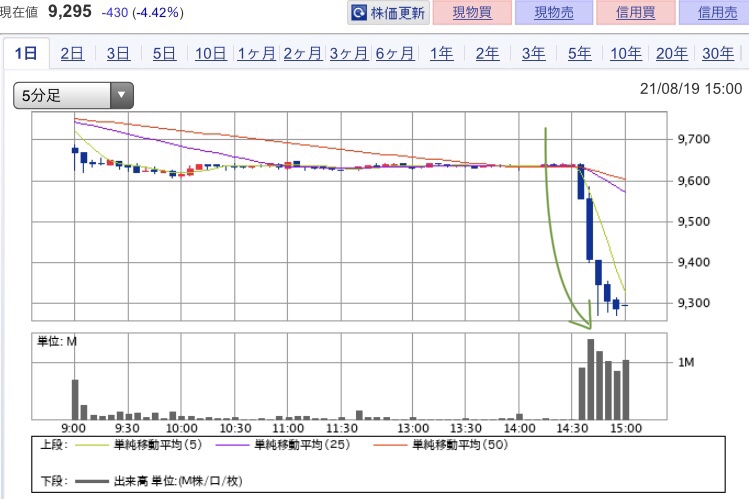Show the 5年 chart period
This screenshot has height=499, width=749.
coord(579,53)
